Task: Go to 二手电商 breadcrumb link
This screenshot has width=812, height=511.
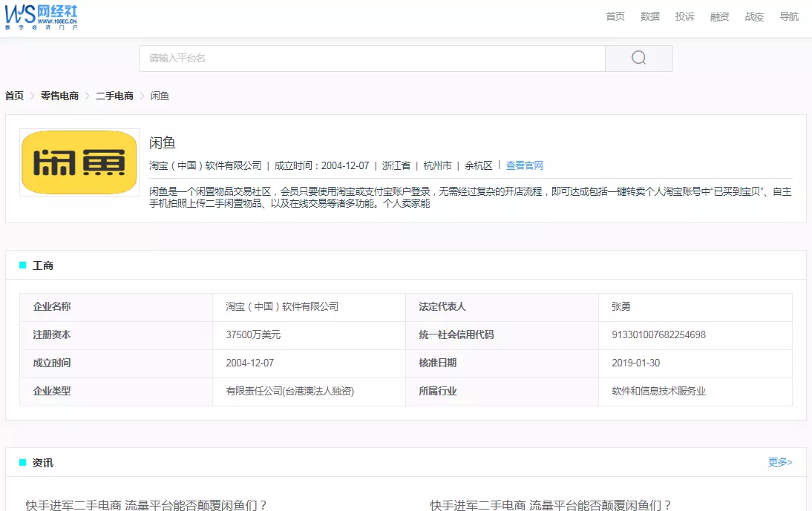Action: (x=114, y=96)
